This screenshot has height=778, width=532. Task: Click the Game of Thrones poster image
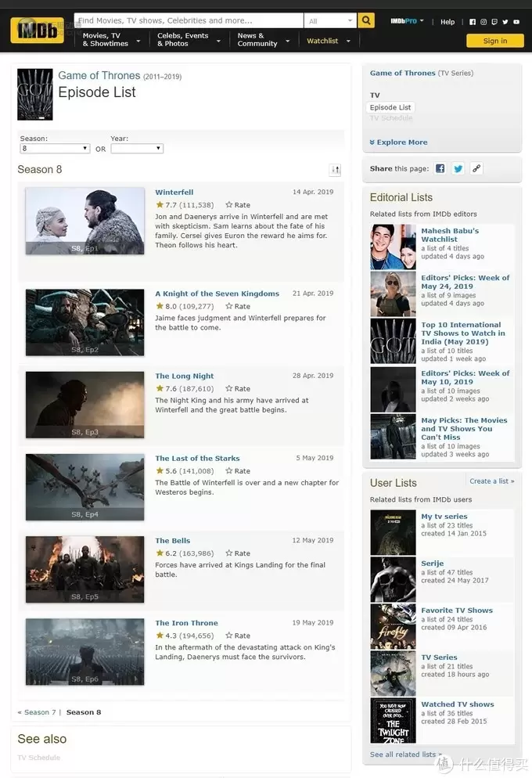click(x=34, y=94)
